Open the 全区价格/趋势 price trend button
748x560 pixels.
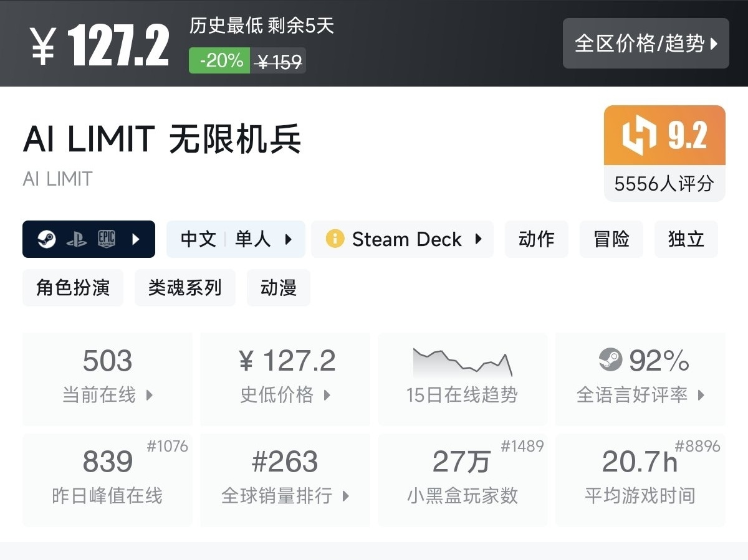click(646, 44)
